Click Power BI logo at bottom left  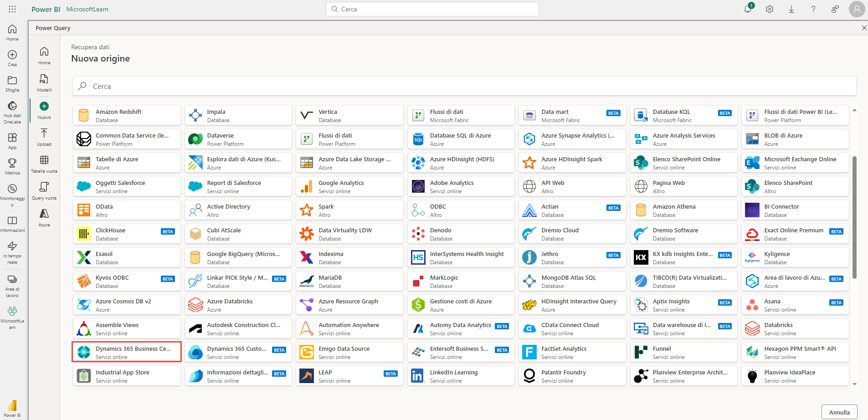click(12, 408)
